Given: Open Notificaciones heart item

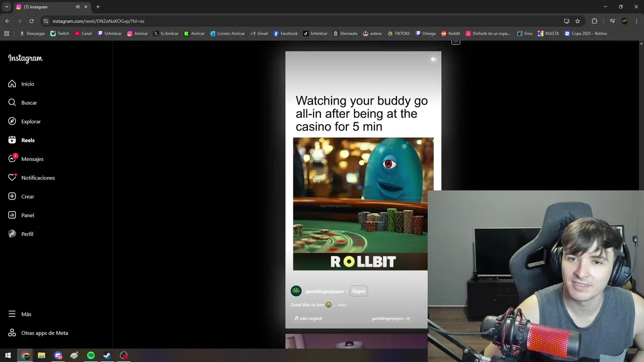Looking at the screenshot, I should tap(31, 177).
